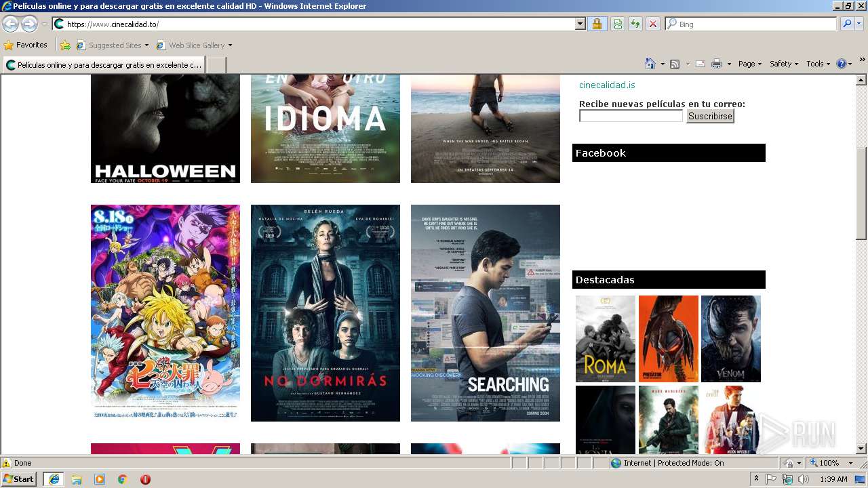Select the Películas online browser tab
The width and height of the screenshot is (868, 488).
point(104,65)
